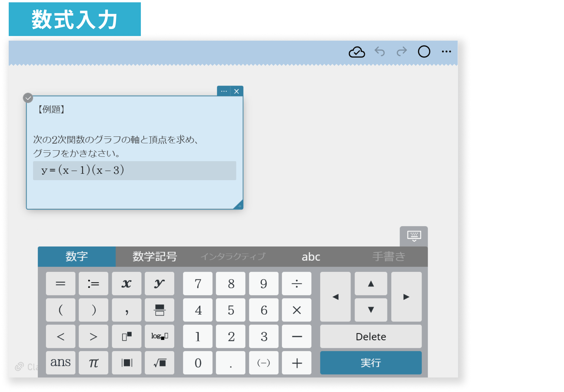Insert the subtraction minus key
The height and width of the screenshot is (392, 564).
[x=297, y=337]
